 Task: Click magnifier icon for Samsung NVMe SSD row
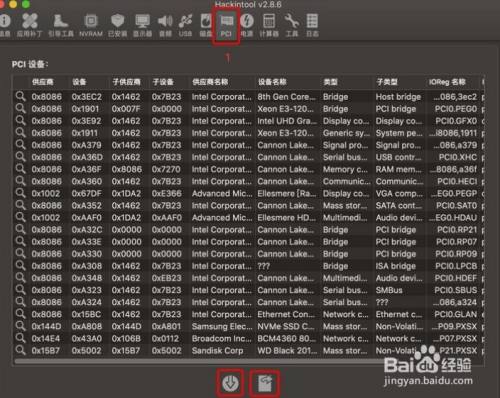coord(20,326)
